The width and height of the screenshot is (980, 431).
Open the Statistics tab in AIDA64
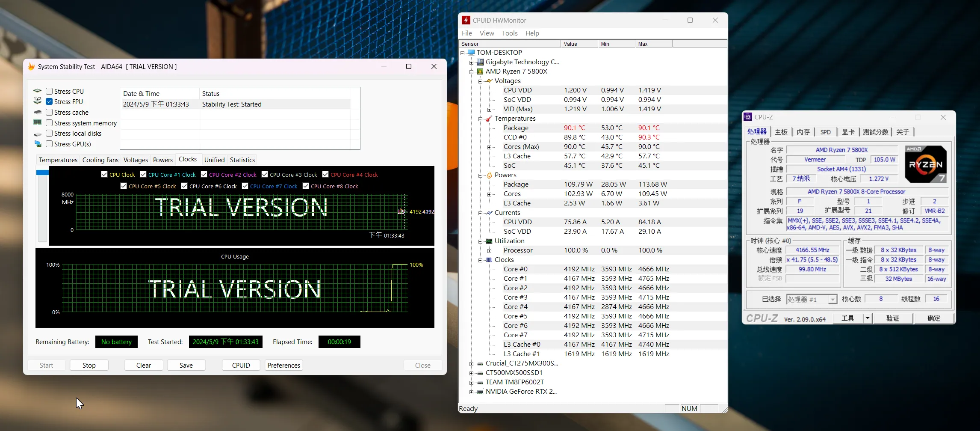[x=242, y=160]
